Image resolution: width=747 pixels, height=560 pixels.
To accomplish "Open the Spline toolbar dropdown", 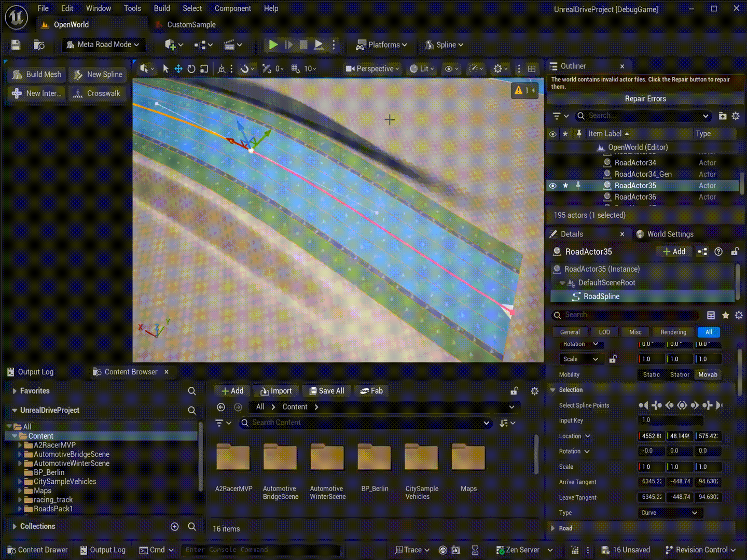I will (444, 45).
